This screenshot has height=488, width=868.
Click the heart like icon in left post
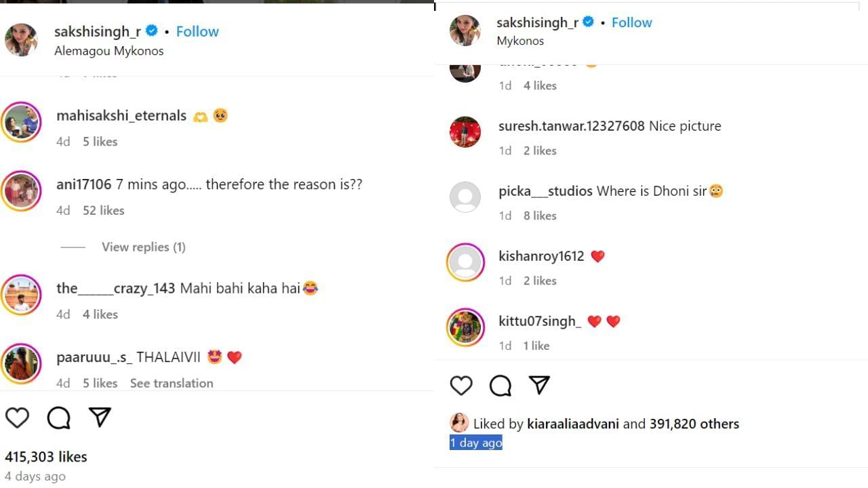(x=18, y=418)
